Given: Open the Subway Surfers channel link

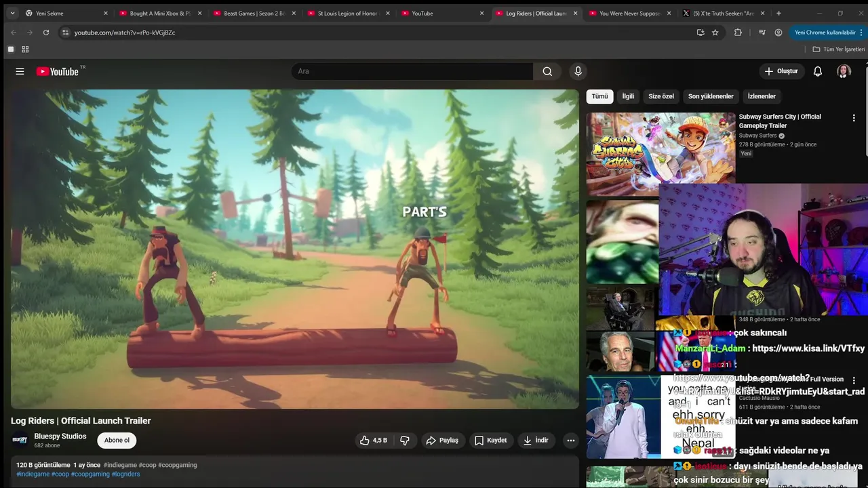Looking at the screenshot, I should coord(758,136).
